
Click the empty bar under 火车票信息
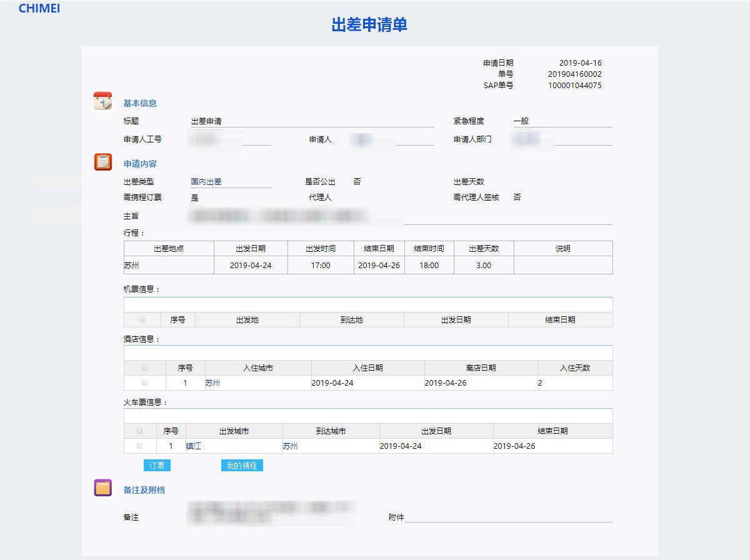click(368, 416)
